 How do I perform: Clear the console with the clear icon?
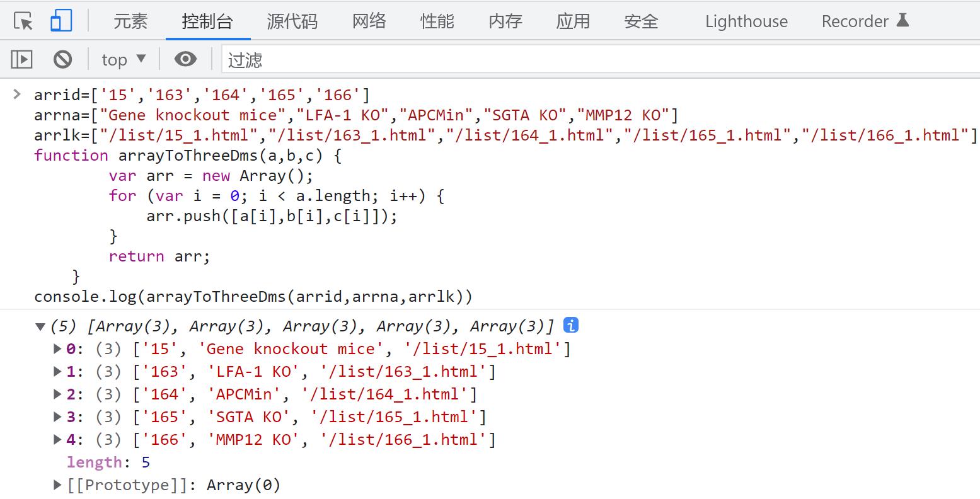pos(61,59)
